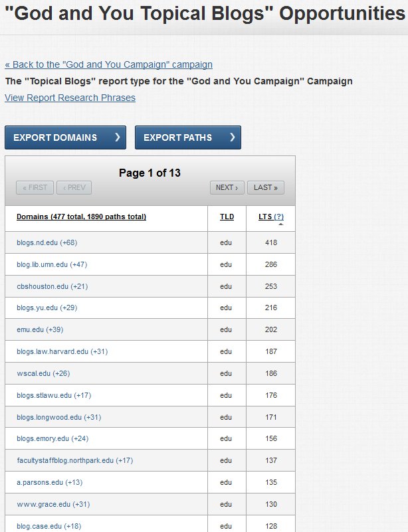The height and width of the screenshot is (532, 408).
Task: Click the disabled First page button
Action: pyautogui.click(x=35, y=187)
